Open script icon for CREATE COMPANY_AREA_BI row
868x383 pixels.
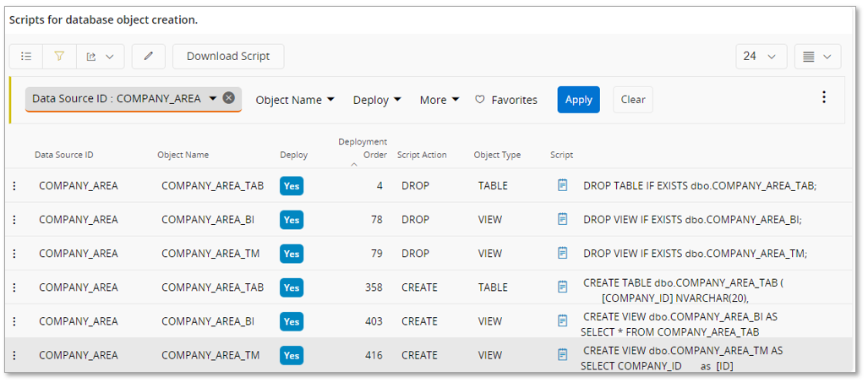click(x=562, y=320)
